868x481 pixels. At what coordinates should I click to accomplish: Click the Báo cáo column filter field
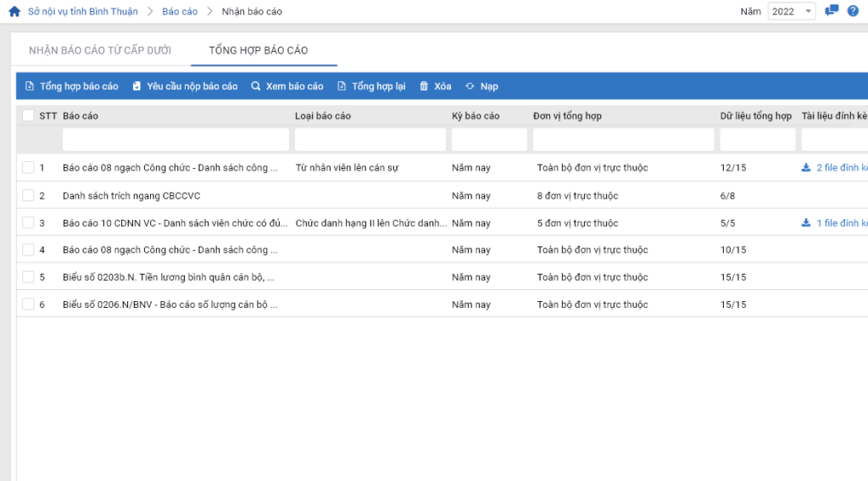coord(175,139)
